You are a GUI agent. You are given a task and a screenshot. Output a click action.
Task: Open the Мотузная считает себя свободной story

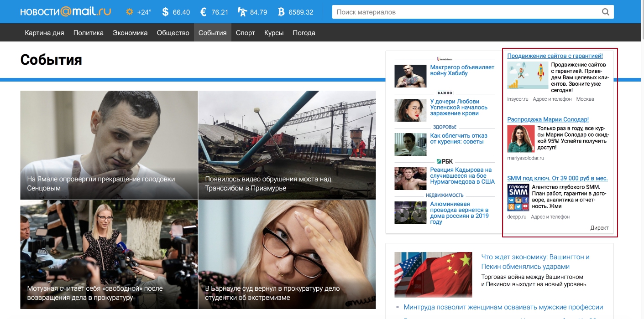(x=109, y=254)
